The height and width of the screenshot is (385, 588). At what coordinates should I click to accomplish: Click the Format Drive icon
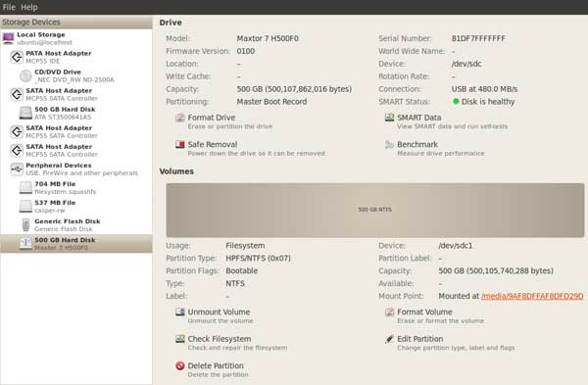tap(180, 118)
